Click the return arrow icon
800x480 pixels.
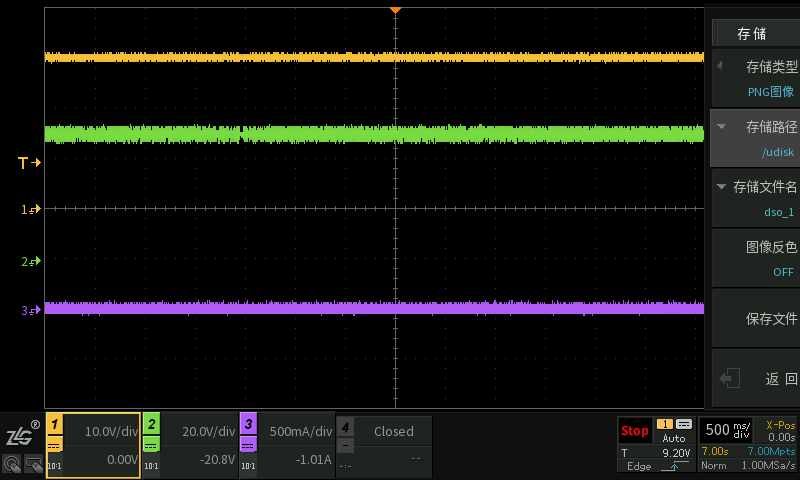pos(730,378)
